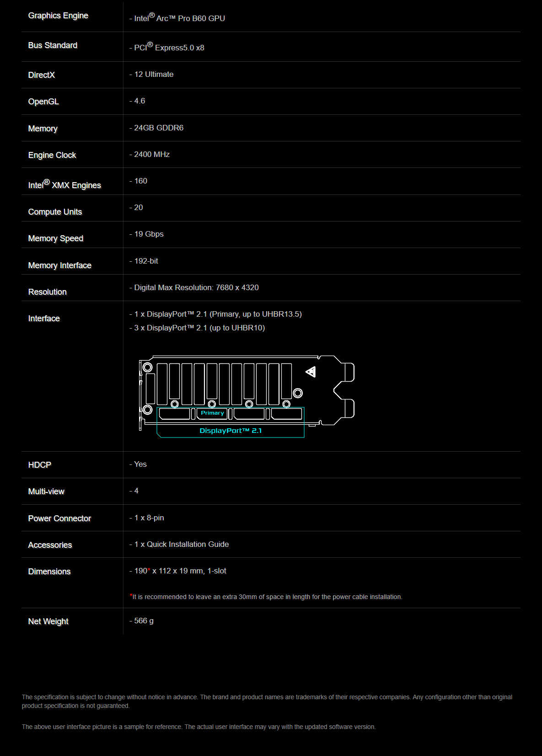Click the top-left screw hole on the bracket
Screen dimensions: 542x756
coord(147,367)
